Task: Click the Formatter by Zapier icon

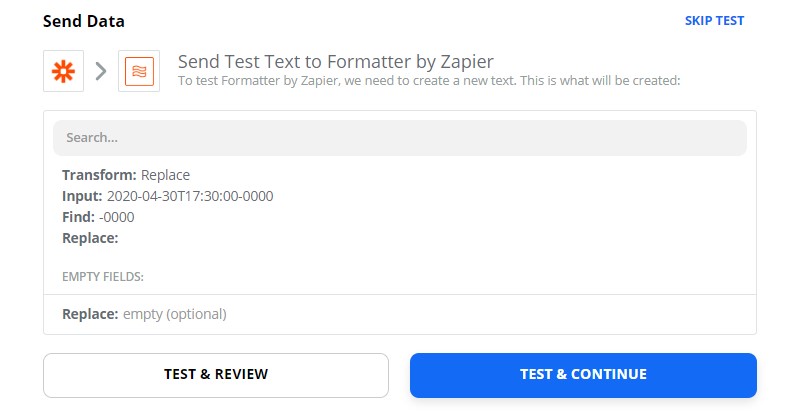Action: click(x=139, y=71)
